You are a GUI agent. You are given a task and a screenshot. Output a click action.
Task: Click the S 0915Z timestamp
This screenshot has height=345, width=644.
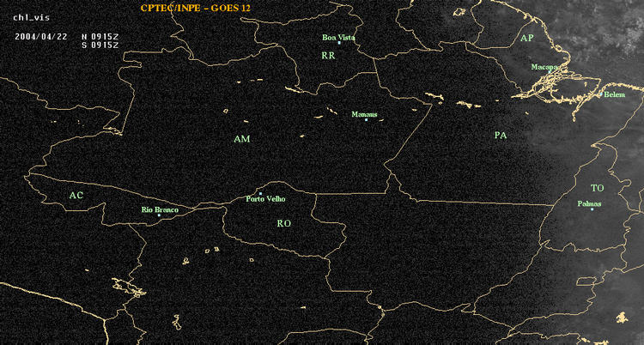[x=100, y=45]
